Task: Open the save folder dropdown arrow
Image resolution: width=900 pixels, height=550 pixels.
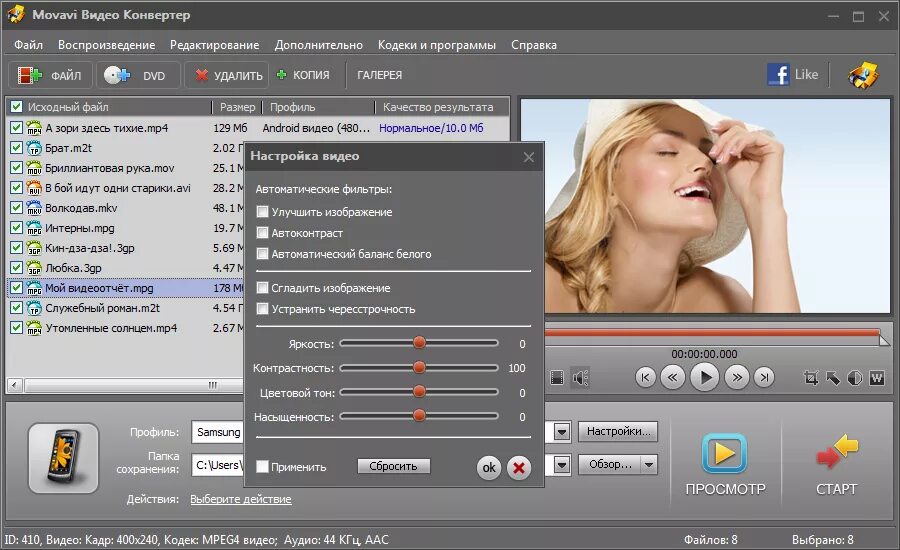Action: (562, 465)
